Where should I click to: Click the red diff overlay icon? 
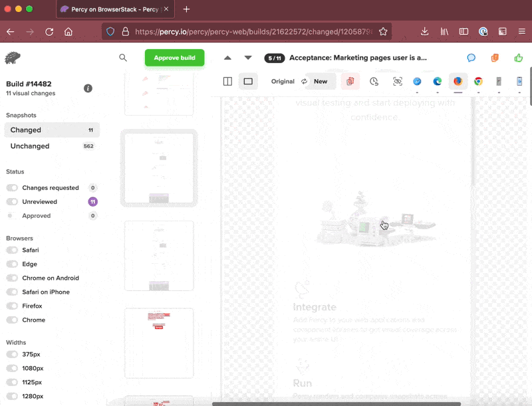point(350,82)
